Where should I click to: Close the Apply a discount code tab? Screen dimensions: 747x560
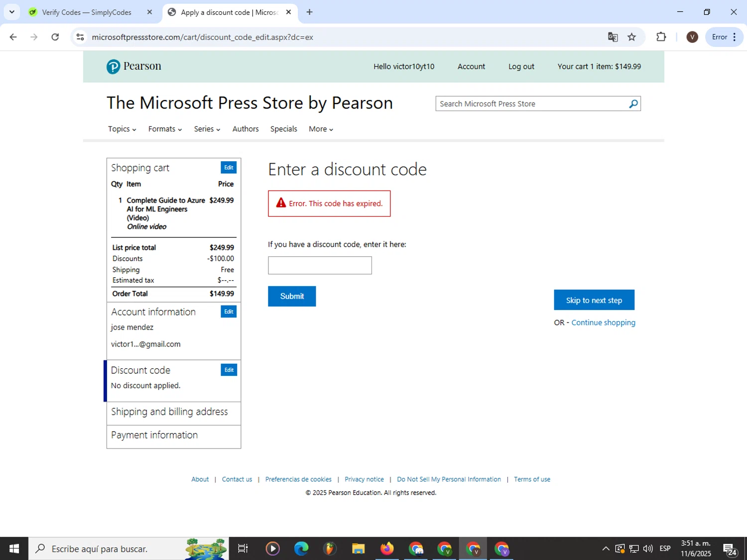coord(288,12)
